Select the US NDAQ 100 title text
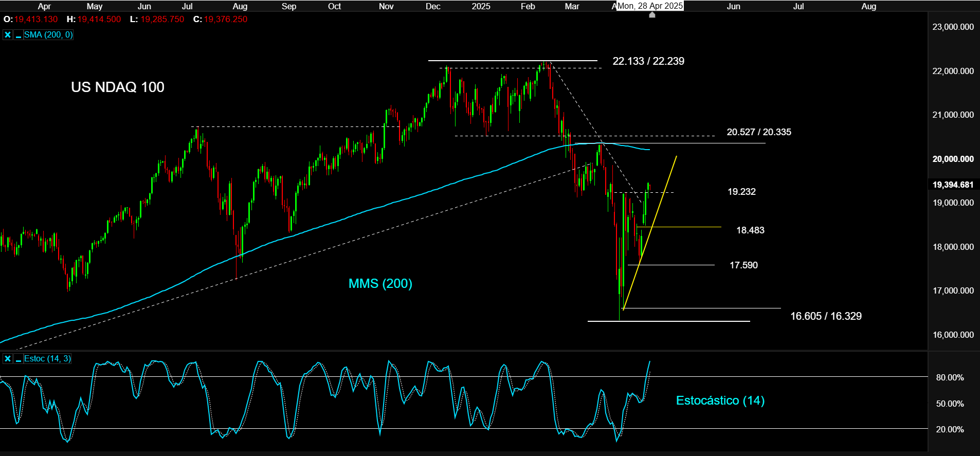 [118, 87]
